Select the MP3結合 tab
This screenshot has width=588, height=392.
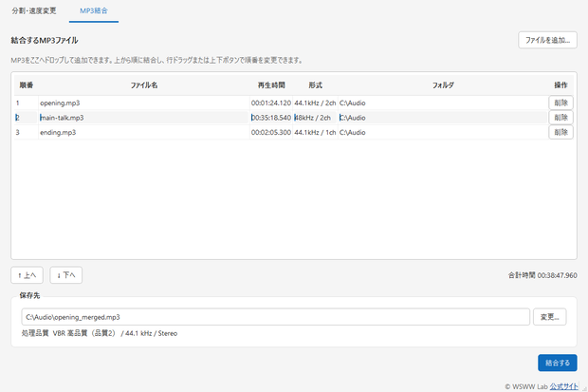pyautogui.click(x=94, y=10)
